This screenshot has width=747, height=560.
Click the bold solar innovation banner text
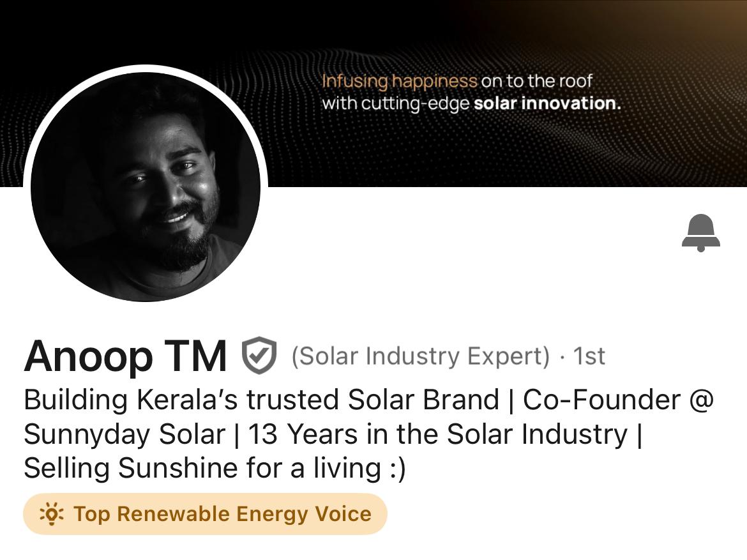coord(547,103)
